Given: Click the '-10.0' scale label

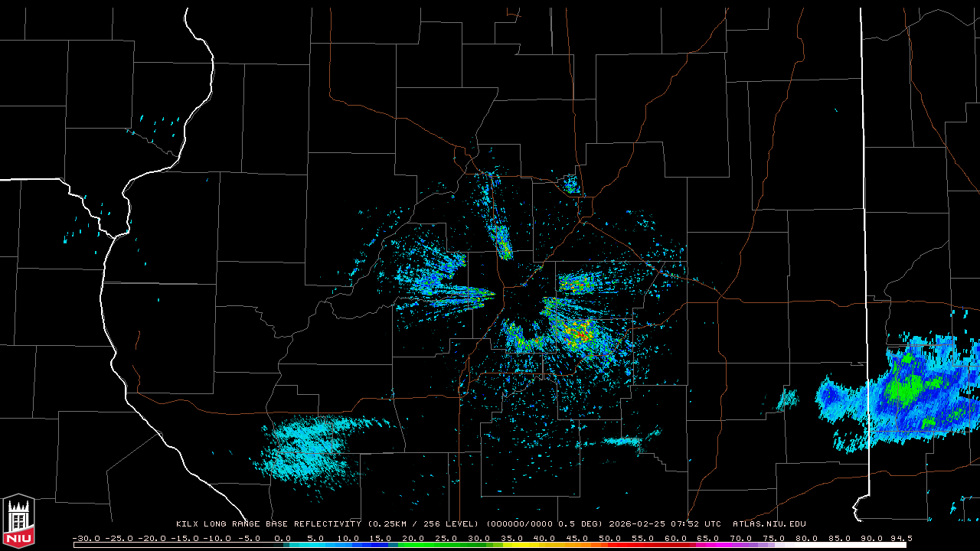Looking at the screenshot, I should click(x=217, y=538).
